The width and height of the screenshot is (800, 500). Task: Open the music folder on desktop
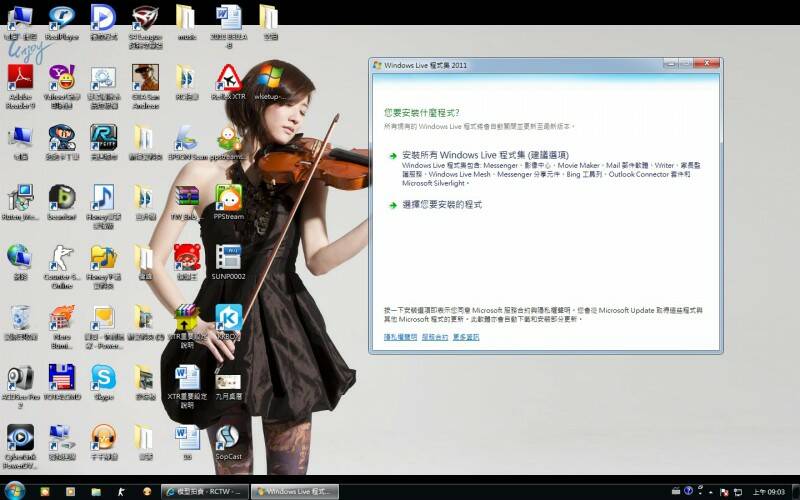point(187,23)
